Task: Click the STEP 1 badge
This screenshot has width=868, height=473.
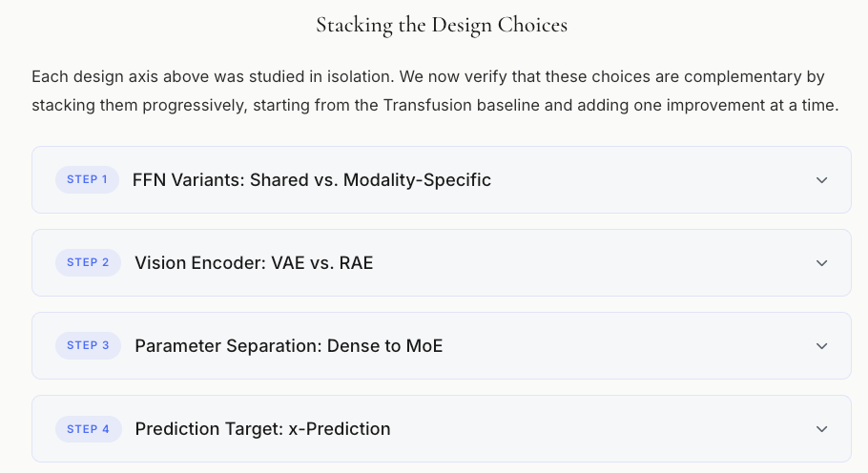Action: coord(87,179)
